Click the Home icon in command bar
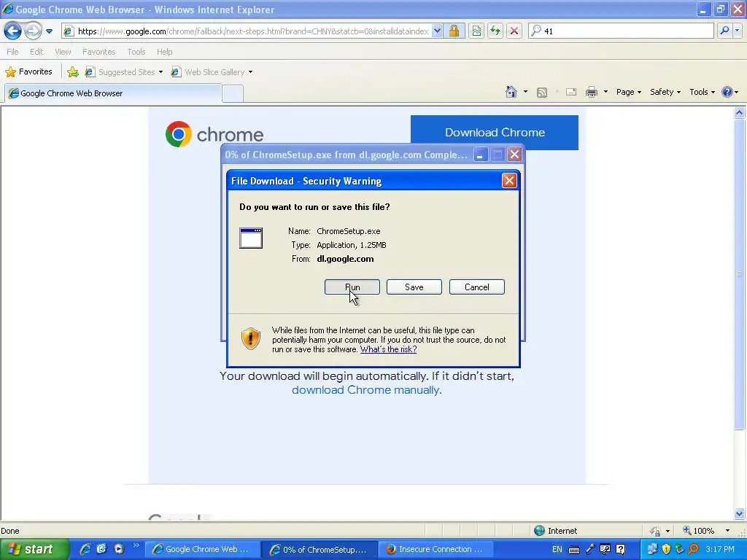The height and width of the screenshot is (560, 747). (511, 92)
